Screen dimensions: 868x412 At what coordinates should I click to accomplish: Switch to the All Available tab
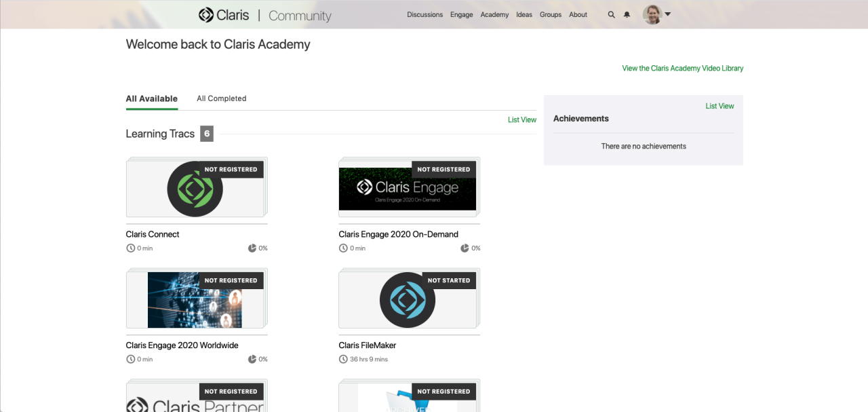[x=152, y=98]
